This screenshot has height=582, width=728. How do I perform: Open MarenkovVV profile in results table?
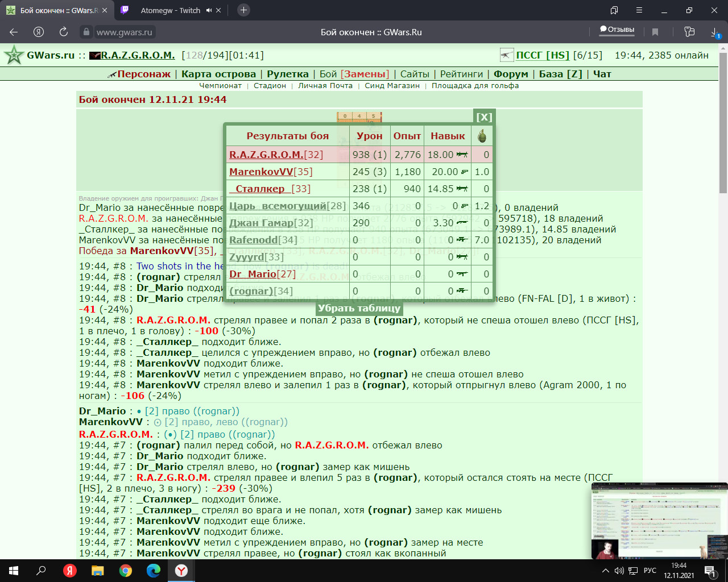click(261, 172)
